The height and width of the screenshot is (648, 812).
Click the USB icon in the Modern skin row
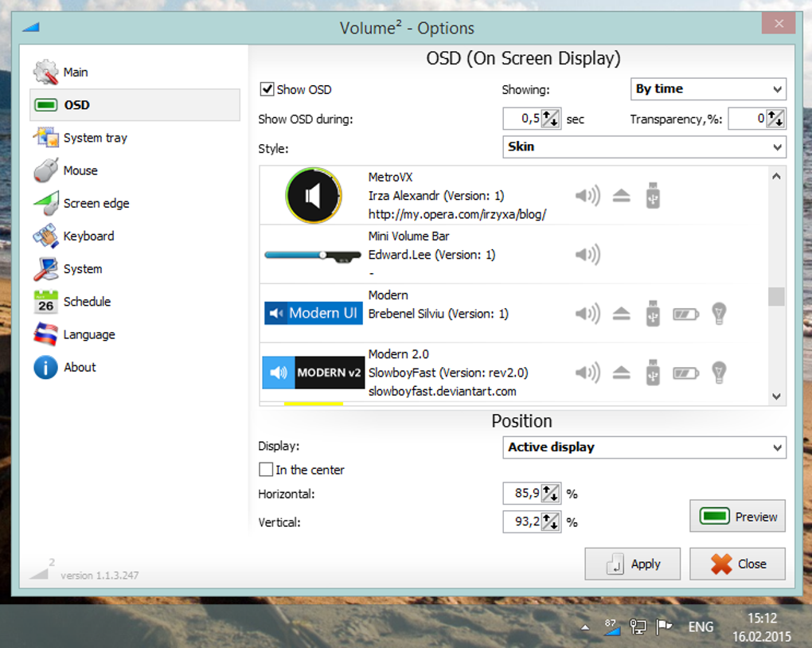pyautogui.click(x=653, y=314)
